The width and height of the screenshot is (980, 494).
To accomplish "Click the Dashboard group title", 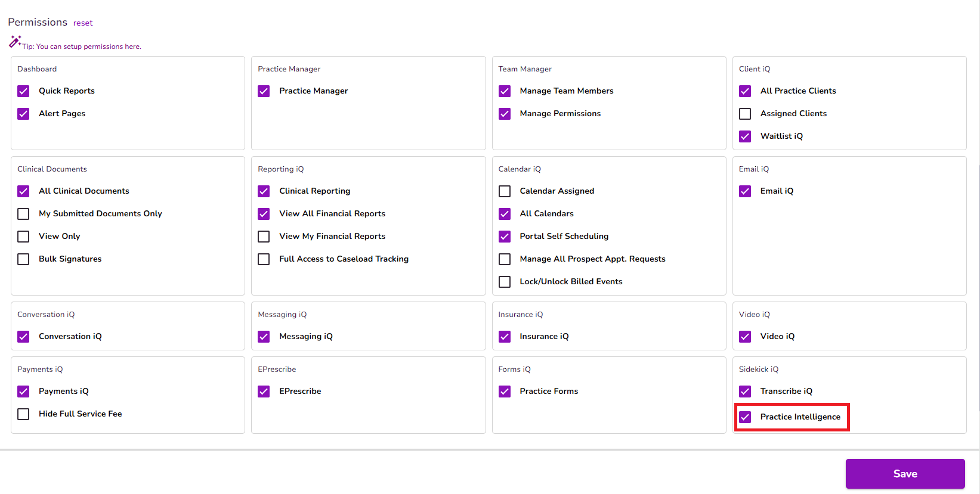I will coord(37,69).
